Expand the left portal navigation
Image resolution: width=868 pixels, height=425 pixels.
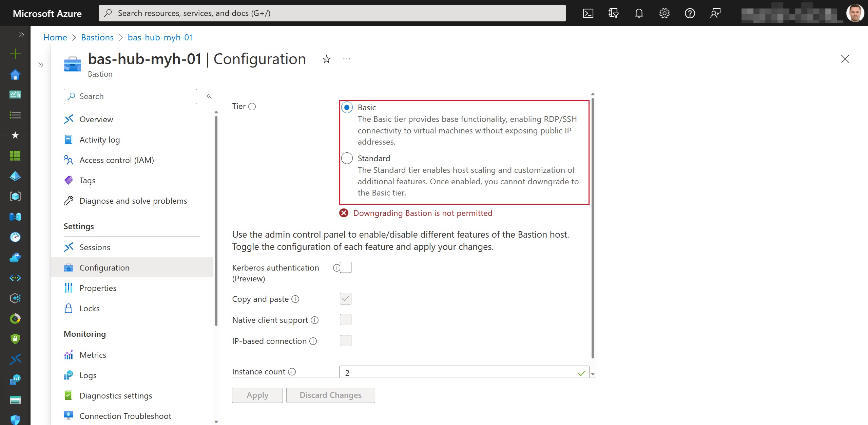click(21, 34)
